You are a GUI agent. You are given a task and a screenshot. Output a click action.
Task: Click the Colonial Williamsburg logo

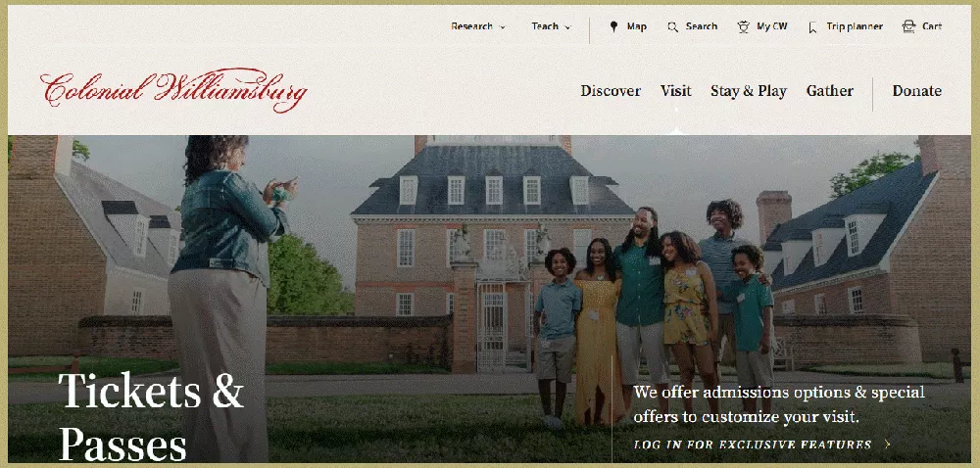point(173,89)
